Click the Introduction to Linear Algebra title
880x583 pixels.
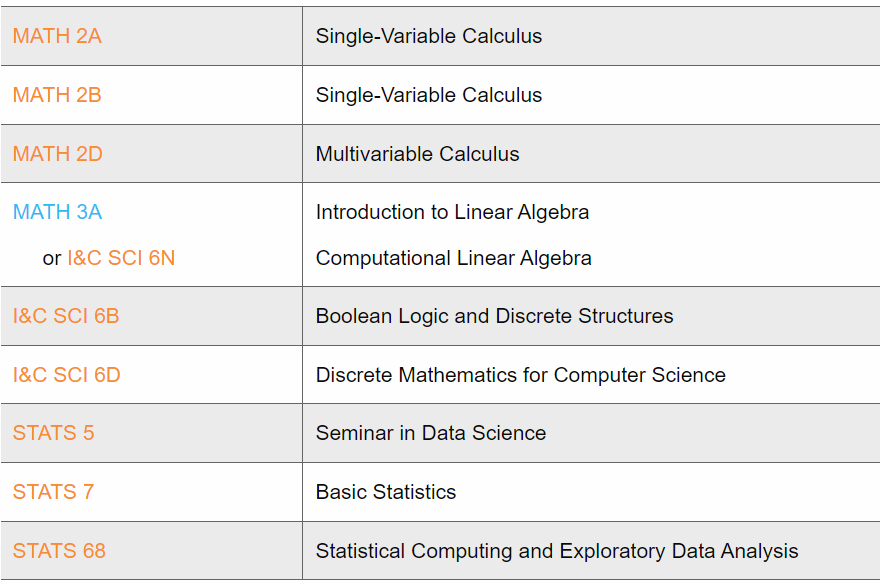point(452,213)
